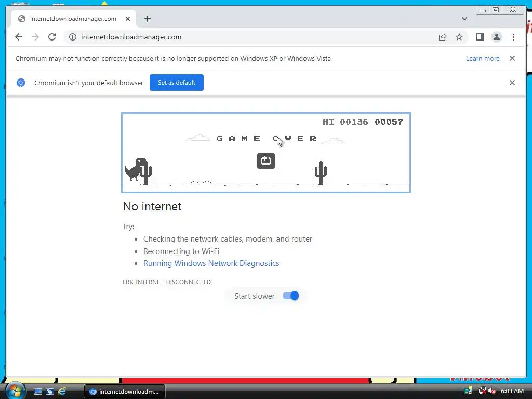Open the profile avatar menu
The height and width of the screenshot is (399, 532).
(x=496, y=37)
